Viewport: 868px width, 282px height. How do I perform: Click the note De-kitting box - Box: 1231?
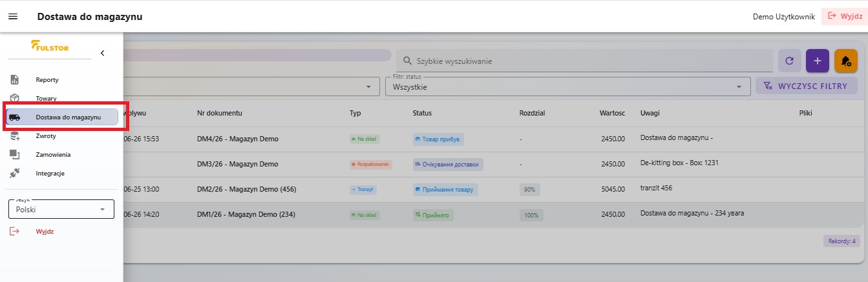[679, 163]
